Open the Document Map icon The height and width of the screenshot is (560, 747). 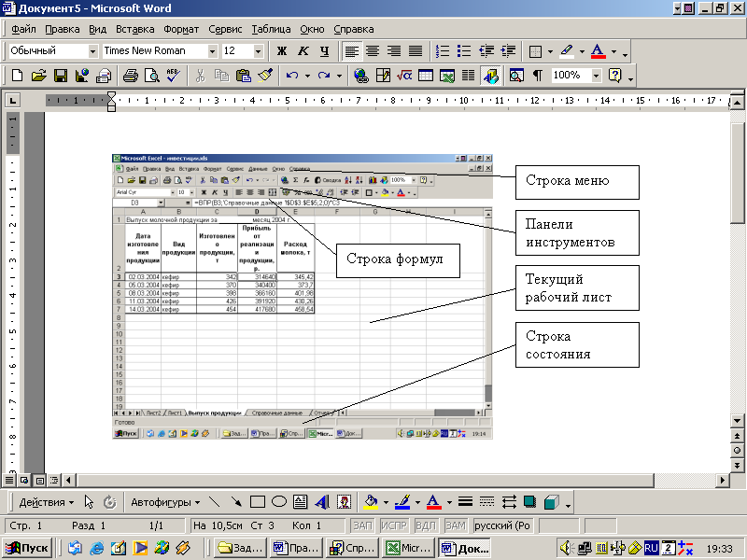pos(516,76)
